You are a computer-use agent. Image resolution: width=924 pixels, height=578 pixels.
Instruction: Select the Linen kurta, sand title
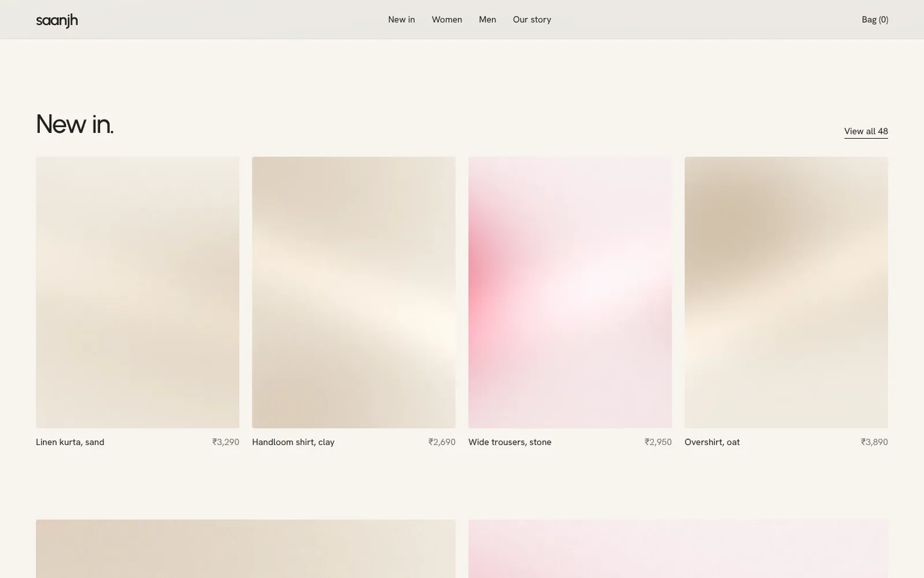point(70,442)
